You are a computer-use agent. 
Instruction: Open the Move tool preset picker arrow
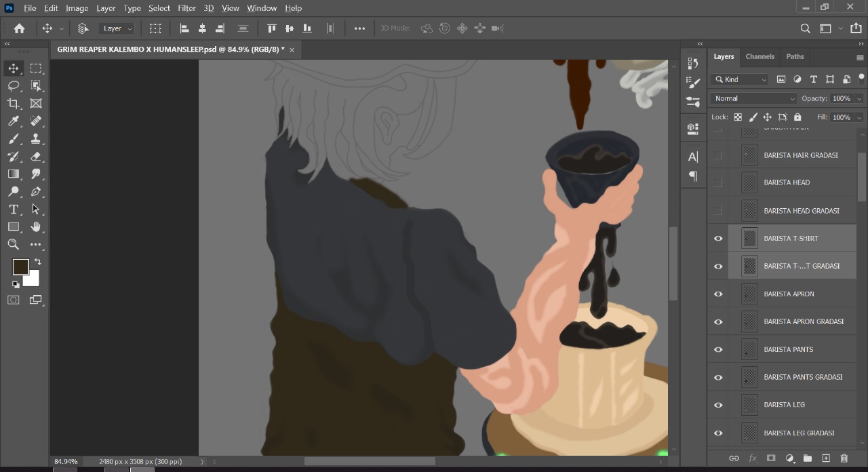pos(61,28)
